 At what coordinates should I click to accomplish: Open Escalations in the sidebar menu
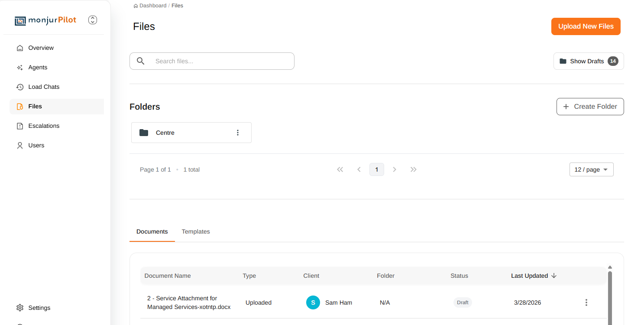click(57, 126)
